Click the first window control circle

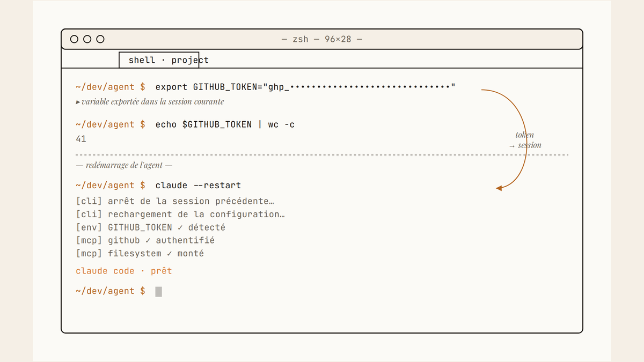tap(75, 39)
